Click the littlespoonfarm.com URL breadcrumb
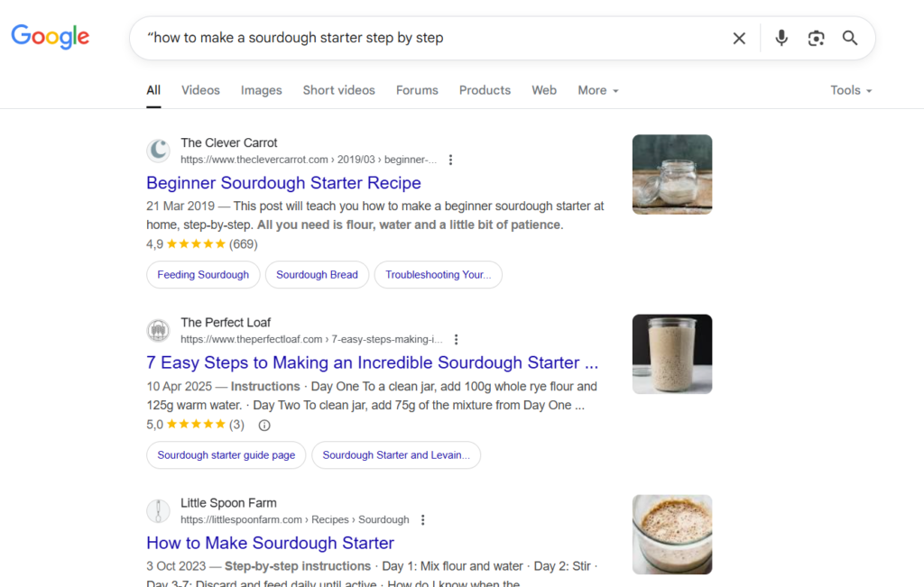924x587 pixels. click(x=295, y=520)
